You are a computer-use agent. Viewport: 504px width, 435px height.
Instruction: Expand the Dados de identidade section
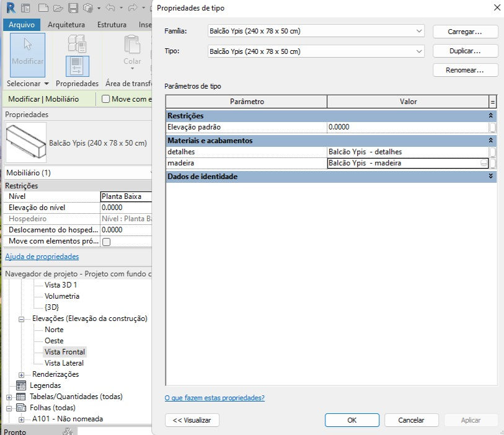[x=490, y=176]
